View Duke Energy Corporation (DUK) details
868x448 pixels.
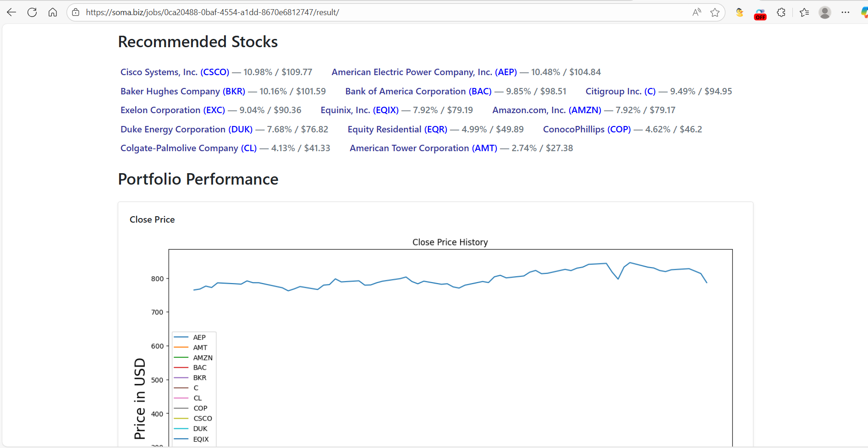(x=187, y=129)
